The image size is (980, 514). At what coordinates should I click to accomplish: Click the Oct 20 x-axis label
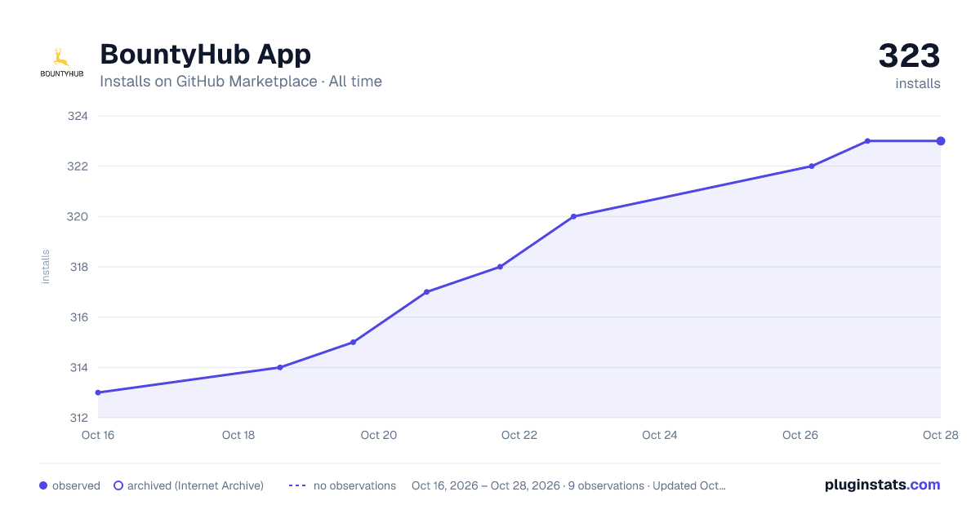[x=379, y=435]
